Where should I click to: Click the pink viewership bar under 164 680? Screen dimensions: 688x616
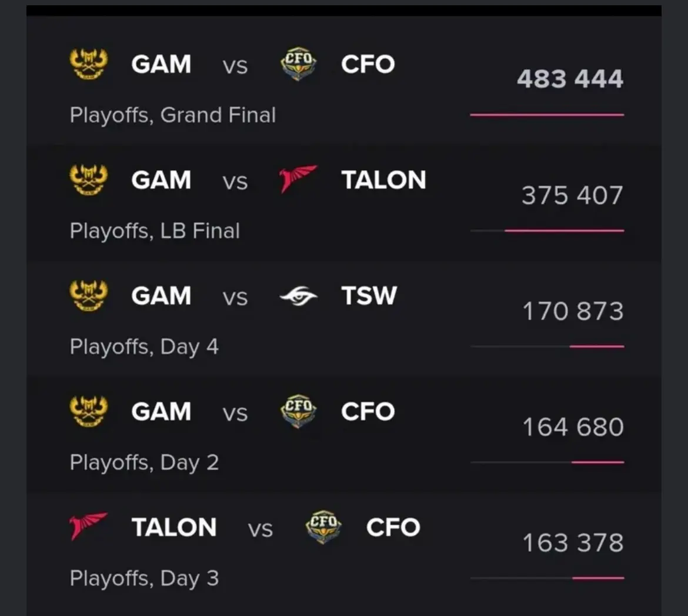point(597,462)
